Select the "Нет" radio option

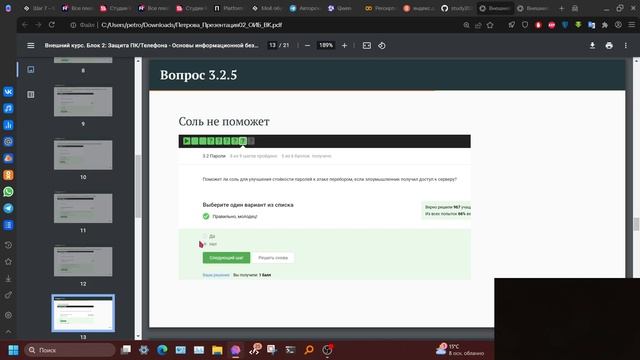tap(205, 244)
